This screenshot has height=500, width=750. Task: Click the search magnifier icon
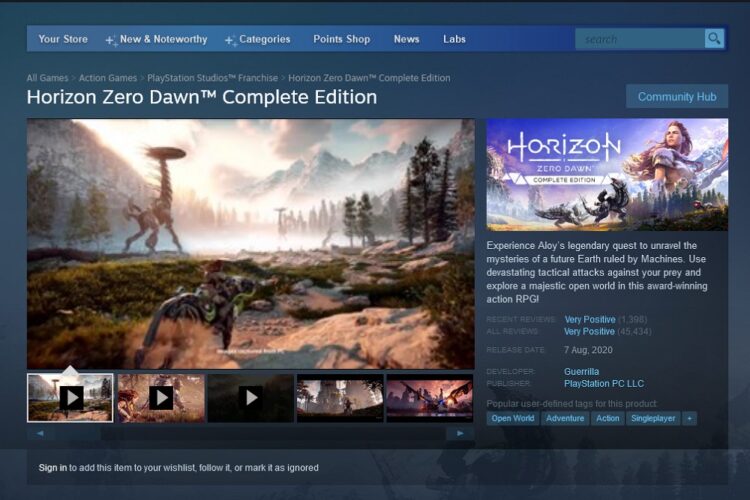pos(714,39)
